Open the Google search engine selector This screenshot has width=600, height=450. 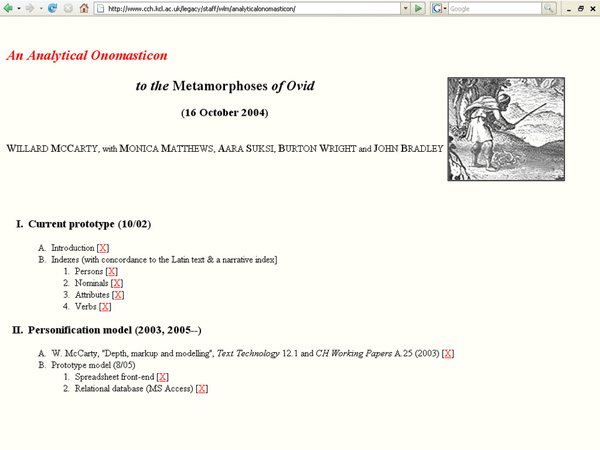(x=439, y=8)
